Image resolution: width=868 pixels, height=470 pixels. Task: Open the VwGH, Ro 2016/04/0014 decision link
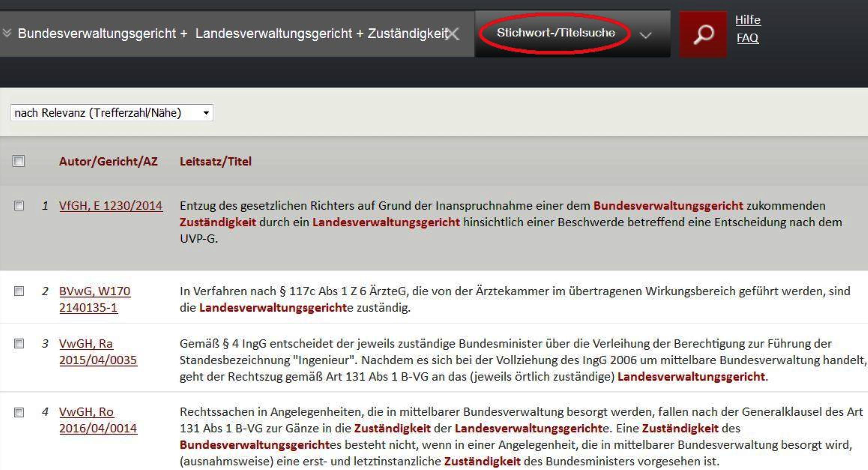coord(98,420)
